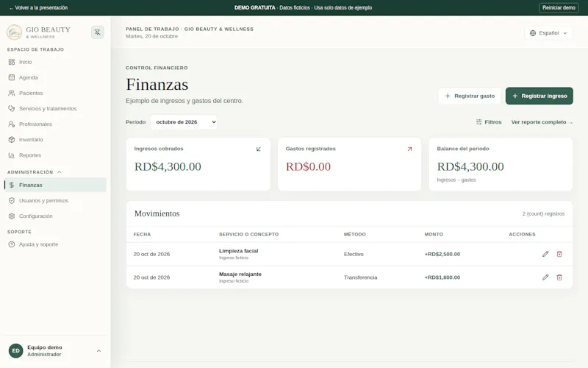
Task: Open Pacientes in sidebar
Action: [x=55, y=93]
